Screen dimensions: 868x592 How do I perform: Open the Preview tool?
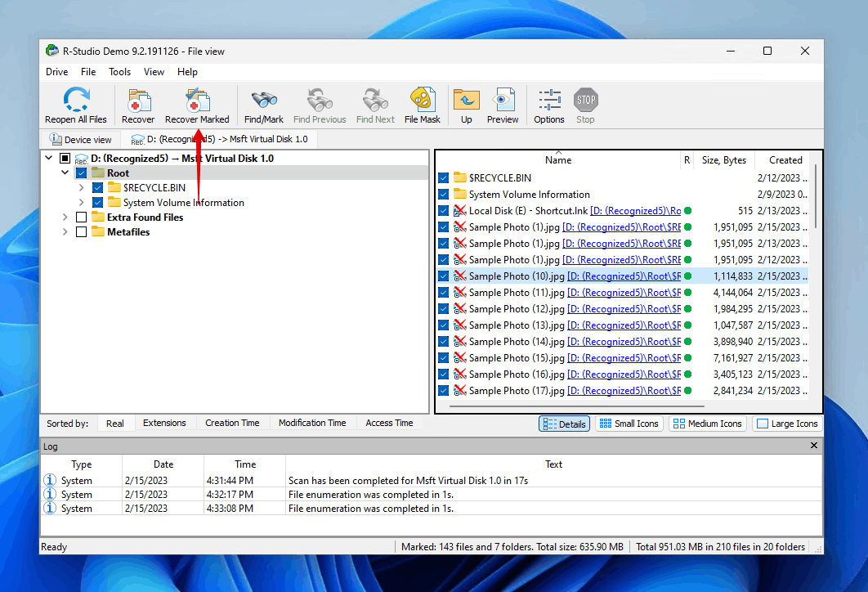click(503, 101)
